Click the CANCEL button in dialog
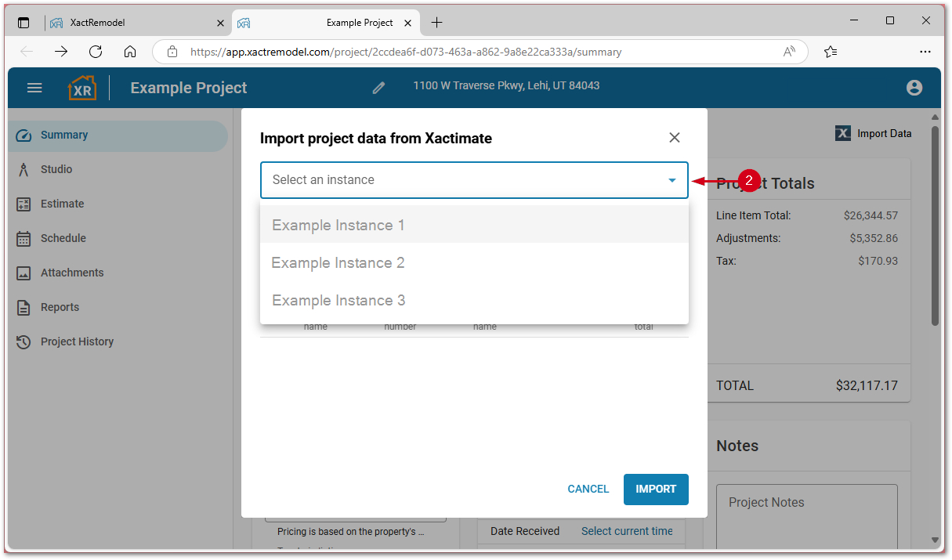The height and width of the screenshot is (560, 952). (x=588, y=489)
